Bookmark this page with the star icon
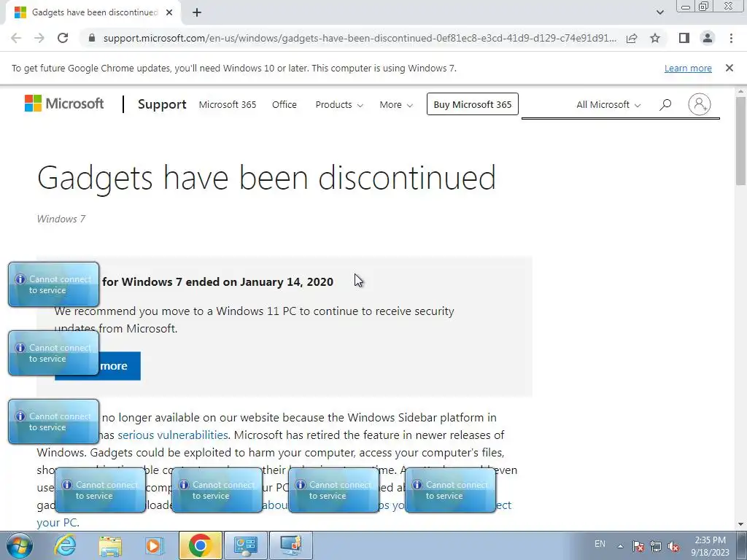747x560 pixels. point(655,38)
